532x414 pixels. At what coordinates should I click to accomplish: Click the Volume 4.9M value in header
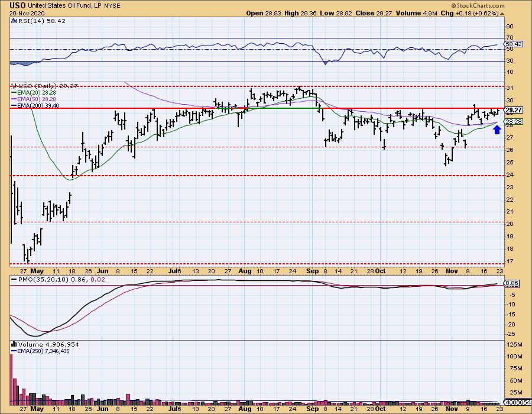click(417, 13)
